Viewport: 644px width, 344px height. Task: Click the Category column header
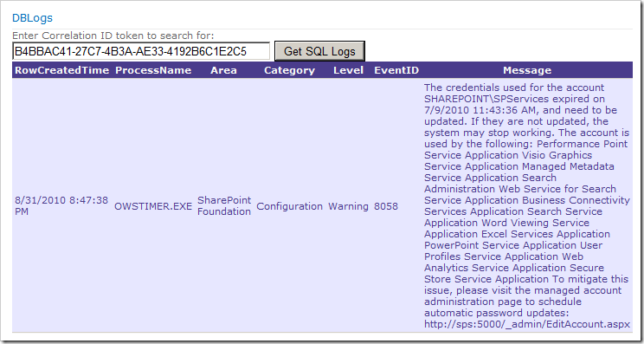click(290, 70)
